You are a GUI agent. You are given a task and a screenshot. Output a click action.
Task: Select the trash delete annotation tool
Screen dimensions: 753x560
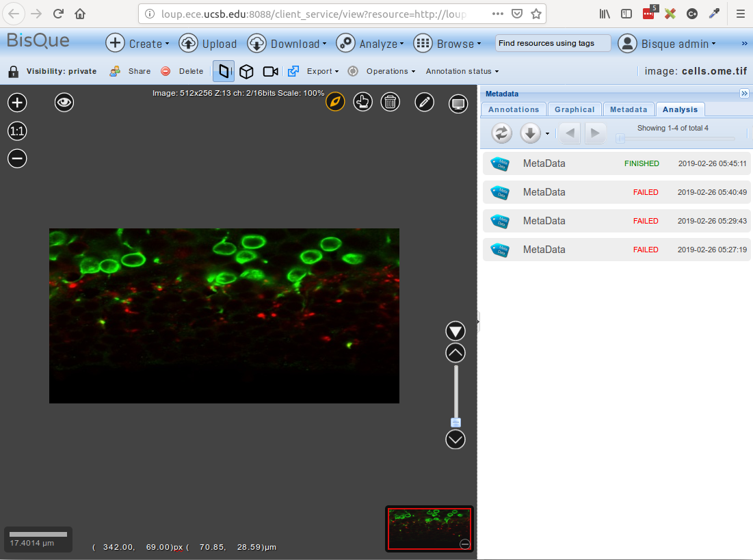pyautogui.click(x=390, y=103)
